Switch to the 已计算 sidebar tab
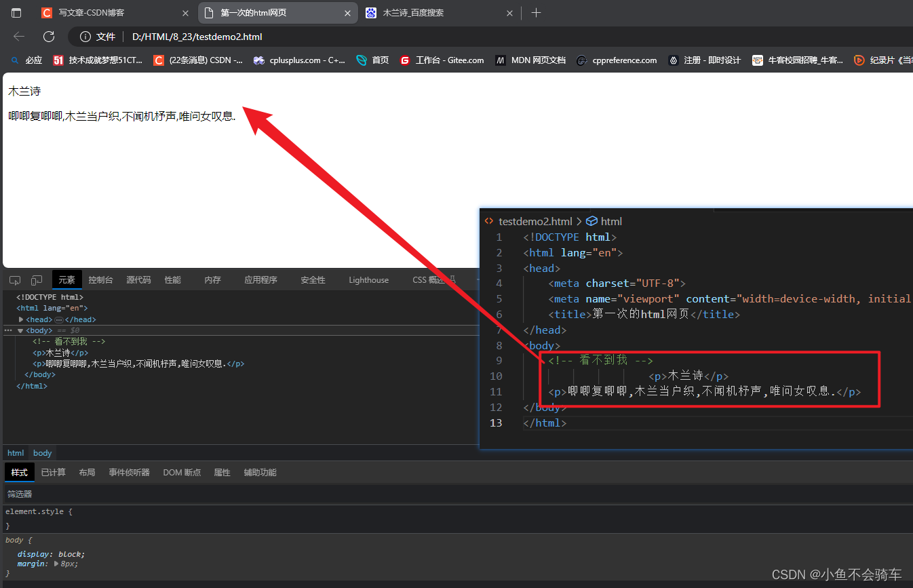 pos(53,473)
